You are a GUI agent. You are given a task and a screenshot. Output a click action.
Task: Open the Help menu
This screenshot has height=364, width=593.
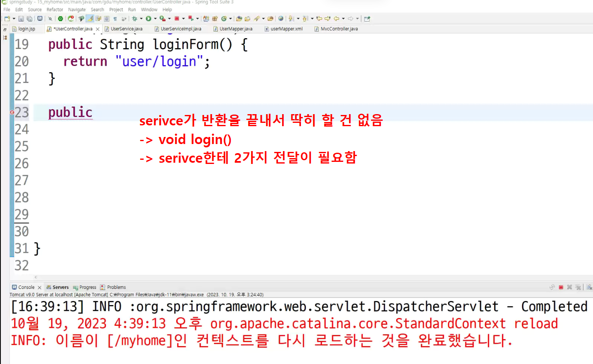(167, 10)
